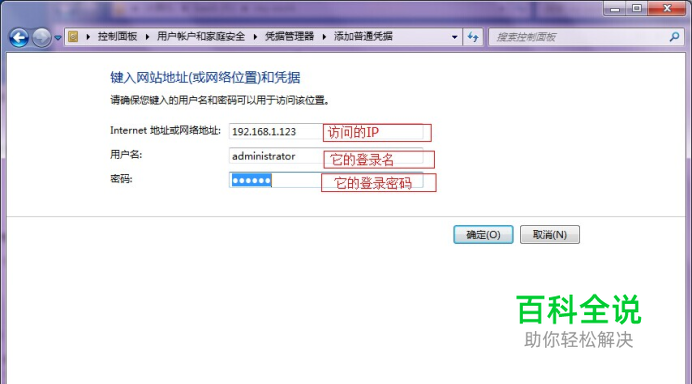This screenshot has height=384, width=692.
Task: Click the 密码 label
Action: point(121,179)
